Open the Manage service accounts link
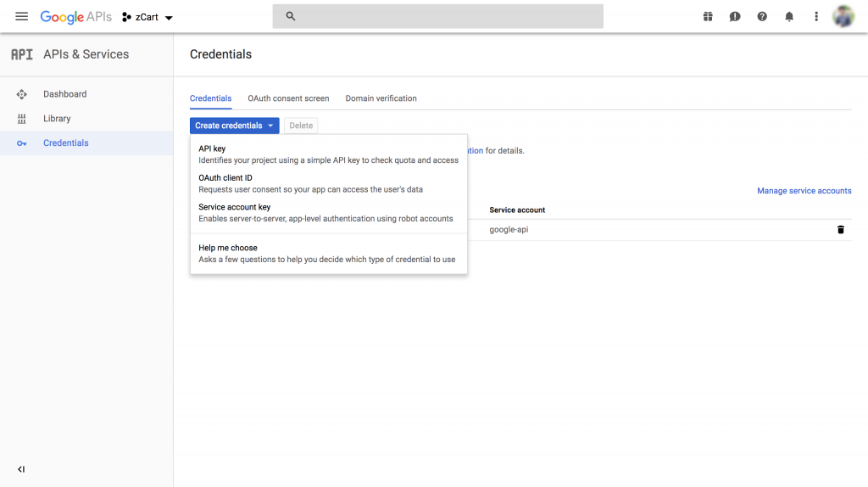The image size is (868, 487). coord(804,191)
